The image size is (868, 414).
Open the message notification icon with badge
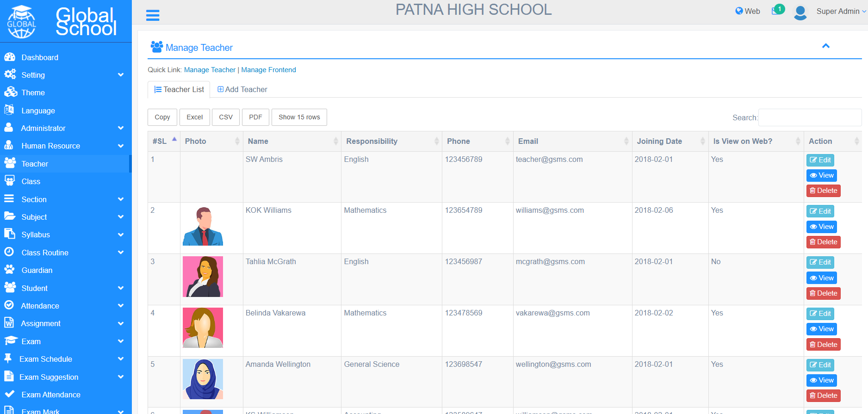tap(778, 10)
